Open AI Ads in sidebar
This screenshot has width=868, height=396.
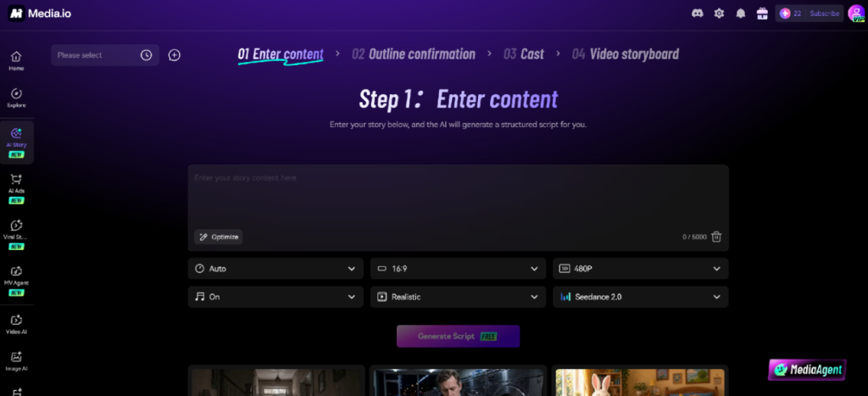point(17,188)
